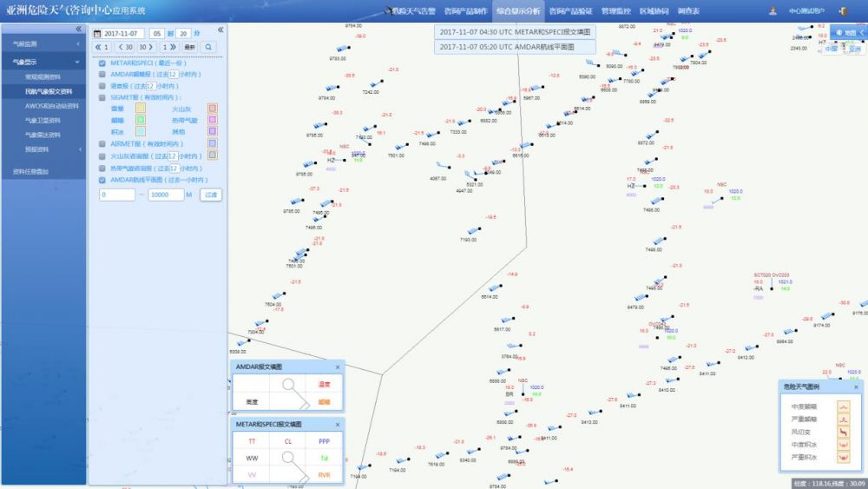The height and width of the screenshot is (489, 868).
Task: Select the 火山灰 color swatch
Action: pos(212,109)
